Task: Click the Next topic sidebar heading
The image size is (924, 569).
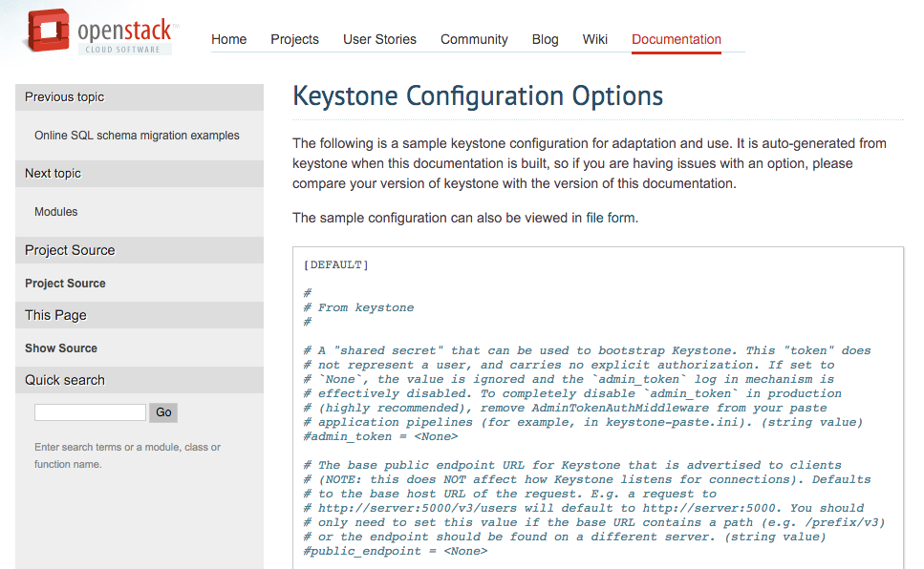Action: [x=54, y=174]
